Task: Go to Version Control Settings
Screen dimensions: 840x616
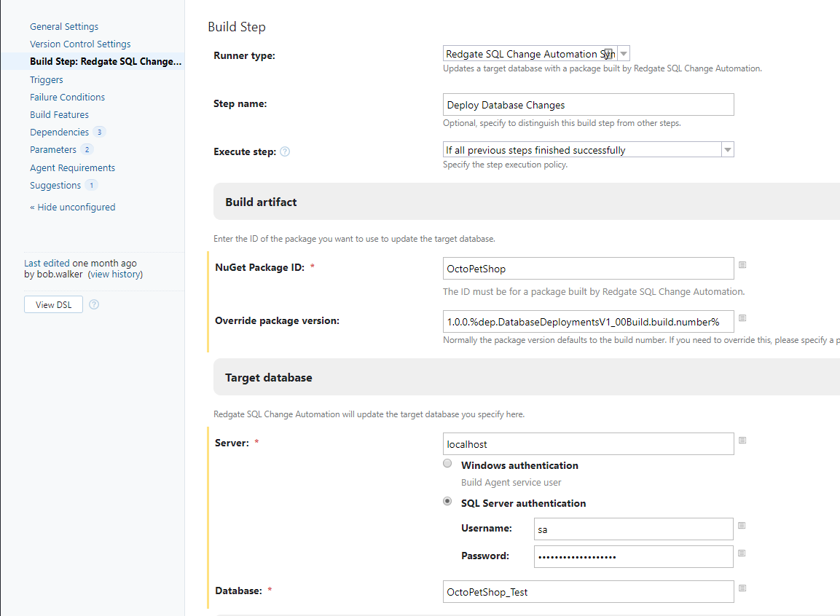Action: coord(80,44)
